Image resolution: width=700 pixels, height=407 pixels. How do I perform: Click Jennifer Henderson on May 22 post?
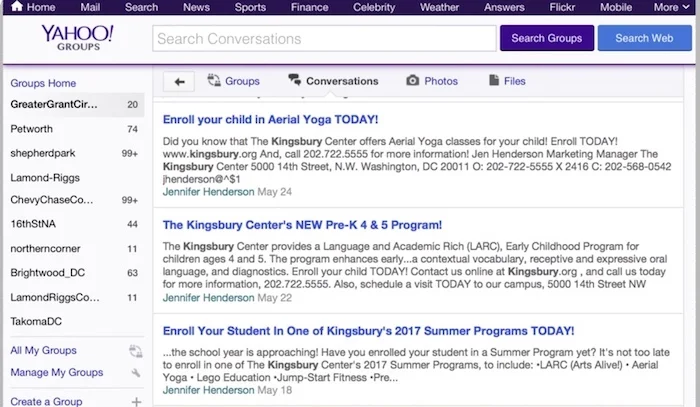[x=208, y=298]
